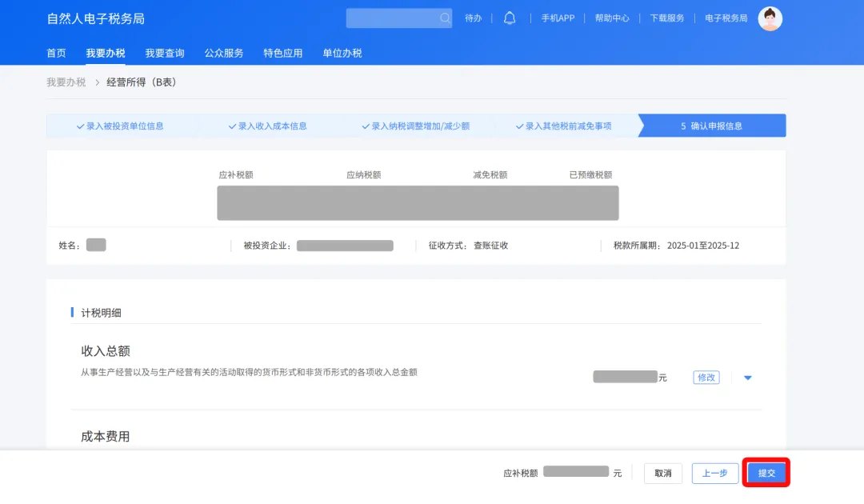Open 帮助中心 help center

612,18
